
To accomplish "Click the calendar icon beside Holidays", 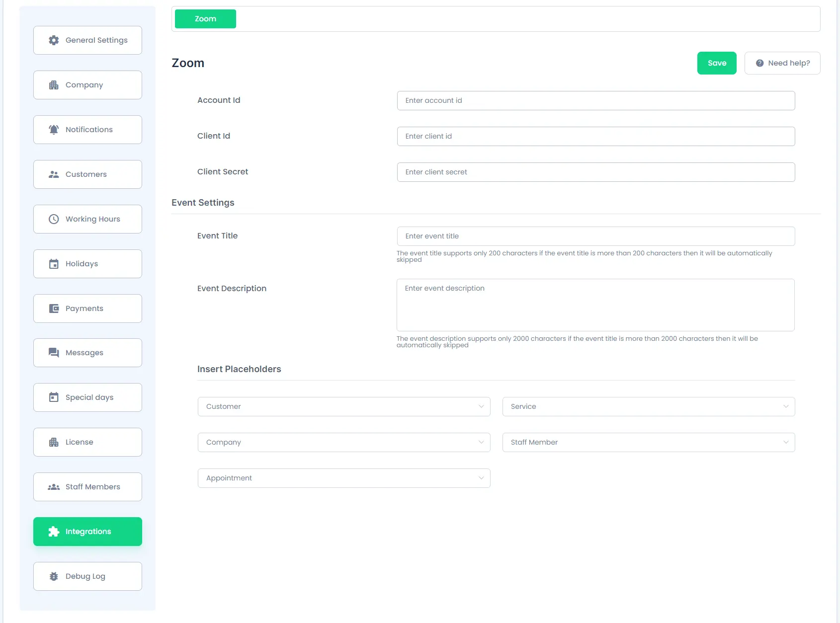I will coord(54,264).
